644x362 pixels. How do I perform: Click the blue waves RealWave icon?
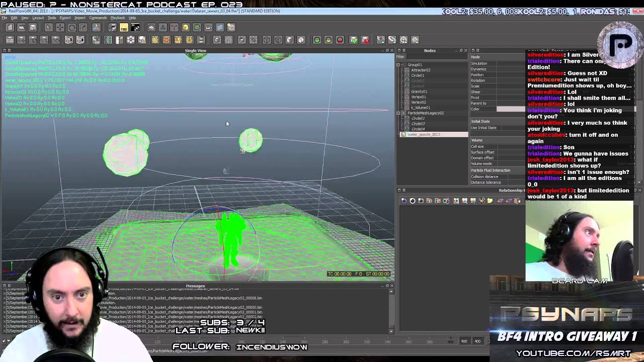(x=220, y=28)
